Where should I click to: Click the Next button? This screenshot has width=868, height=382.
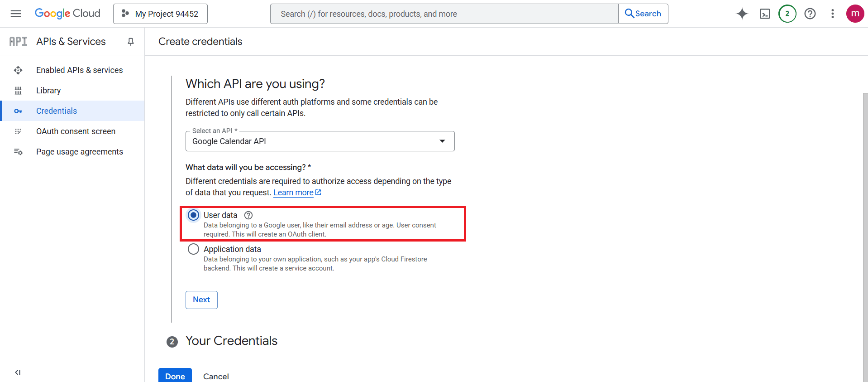201,300
